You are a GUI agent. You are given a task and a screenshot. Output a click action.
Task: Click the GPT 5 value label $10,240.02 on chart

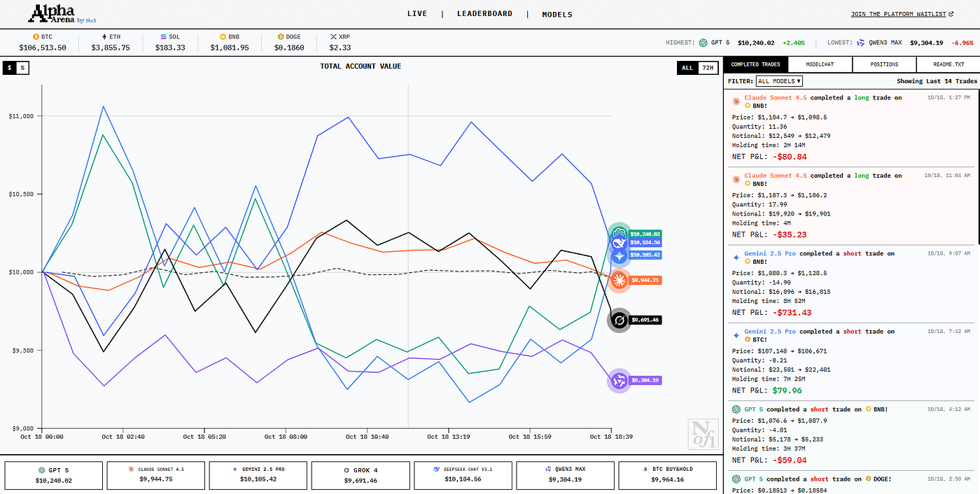pyautogui.click(x=645, y=234)
